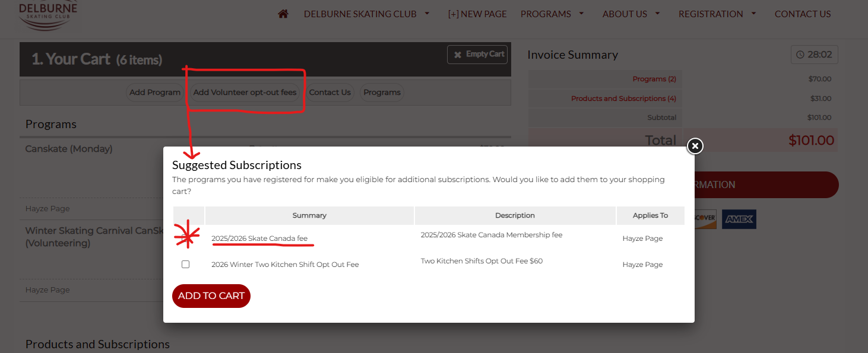This screenshot has height=353, width=868.
Task: Open the Registration dropdown menu
Action: click(717, 14)
